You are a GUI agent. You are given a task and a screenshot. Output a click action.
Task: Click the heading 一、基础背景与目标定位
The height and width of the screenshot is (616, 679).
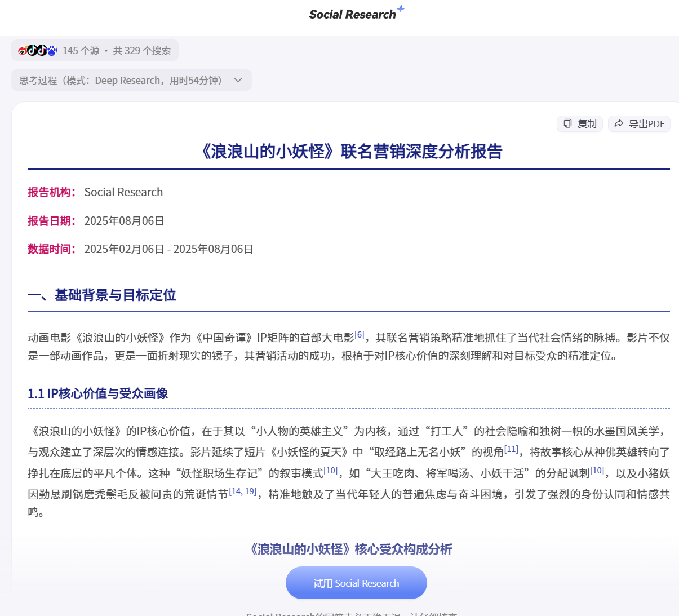pyautogui.click(x=102, y=295)
